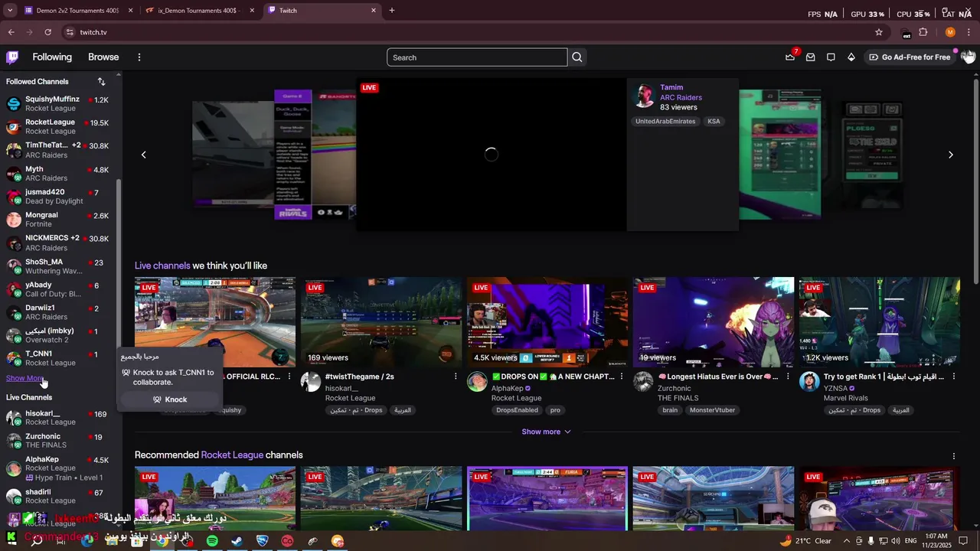980x551 pixels.
Task: Select SquishyMuffinz in followed channels
Action: pos(60,104)
